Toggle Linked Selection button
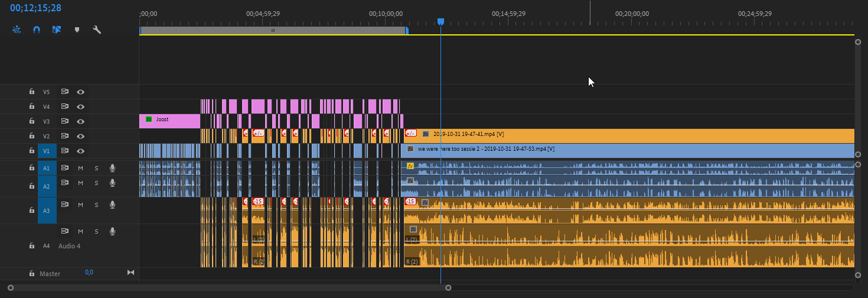This screenshot has width=868, height=298. click(x=57, y=29)
